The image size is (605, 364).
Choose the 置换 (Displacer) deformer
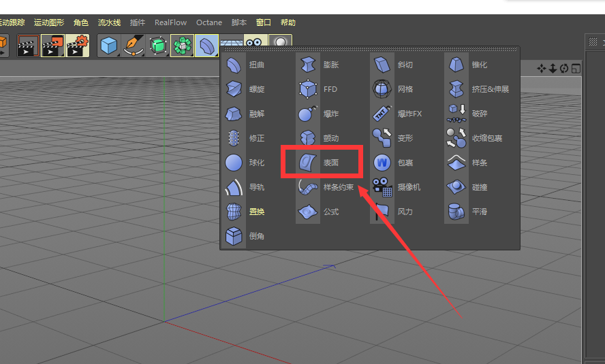(245, 212)
